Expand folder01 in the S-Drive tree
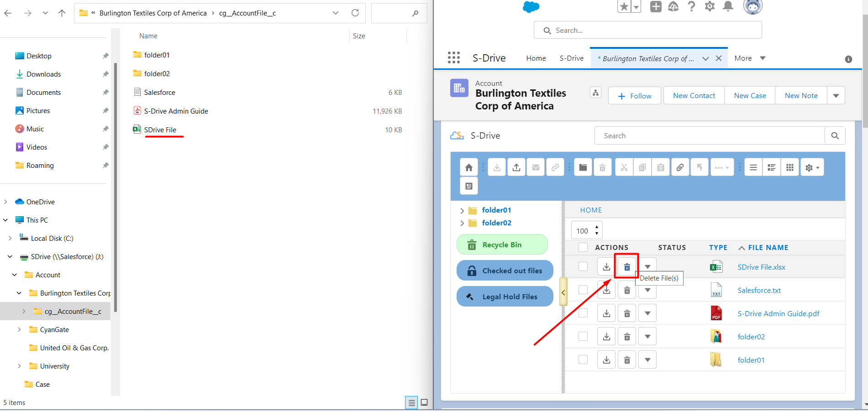Viewport: 868px width, 411px height. click(x=462, y=210)
